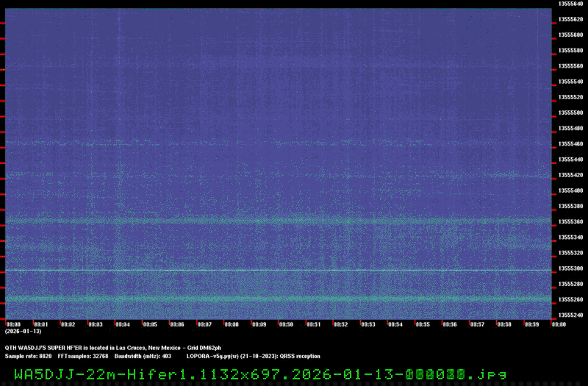This screenshot has height=386, width=588.
Task: Click the 13555460 frequency scale label
Action: click(570, 144)
